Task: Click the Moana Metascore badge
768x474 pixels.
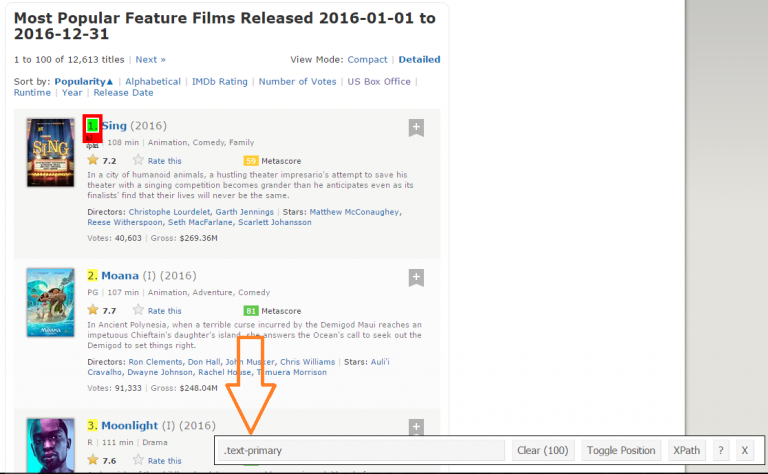Action: (x=251, y=311)
